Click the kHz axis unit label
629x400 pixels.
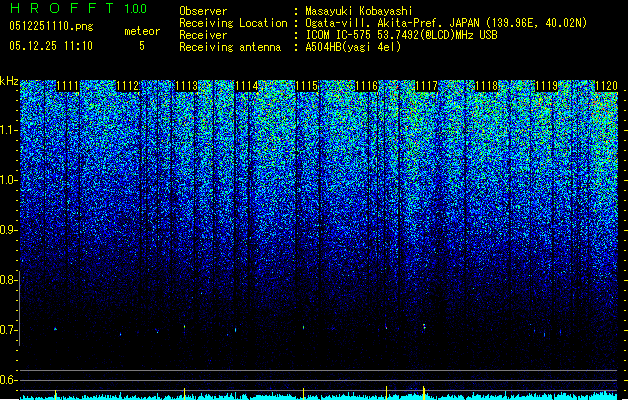point(9,81)
